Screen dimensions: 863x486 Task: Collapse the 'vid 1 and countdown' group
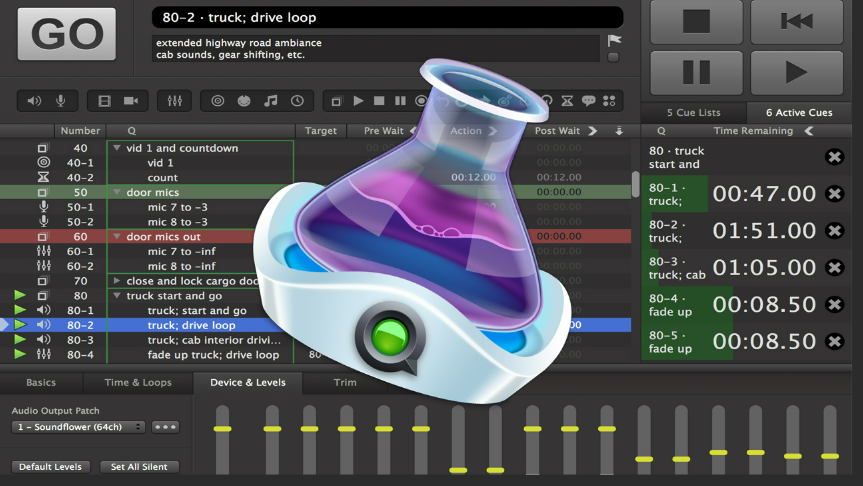coord(117,148)
